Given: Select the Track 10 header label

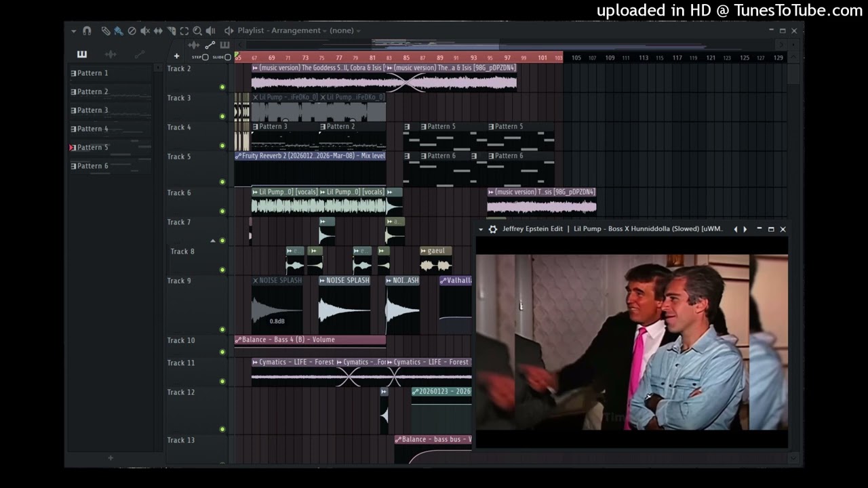Looking at the screenshot, I should point(181,340).
